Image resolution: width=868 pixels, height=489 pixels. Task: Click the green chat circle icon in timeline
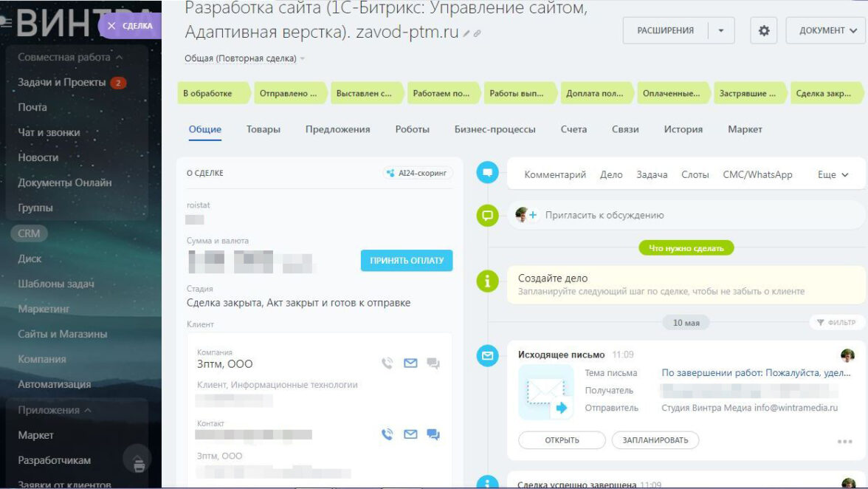click(487, 215)
